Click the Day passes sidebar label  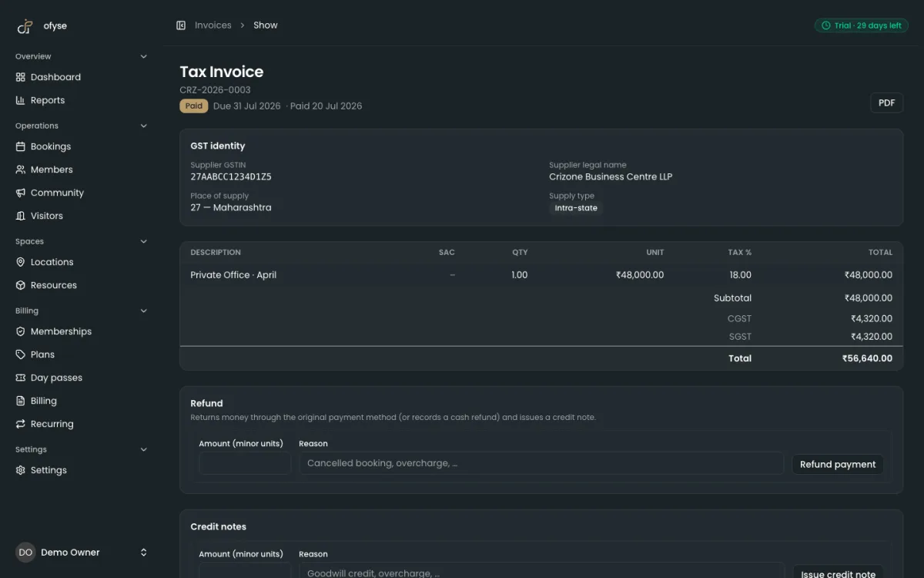click(x=56, y=378)
